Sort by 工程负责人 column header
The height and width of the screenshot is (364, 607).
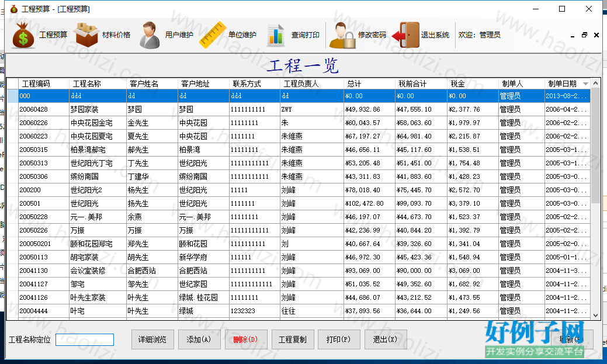(x=312, y=84)
